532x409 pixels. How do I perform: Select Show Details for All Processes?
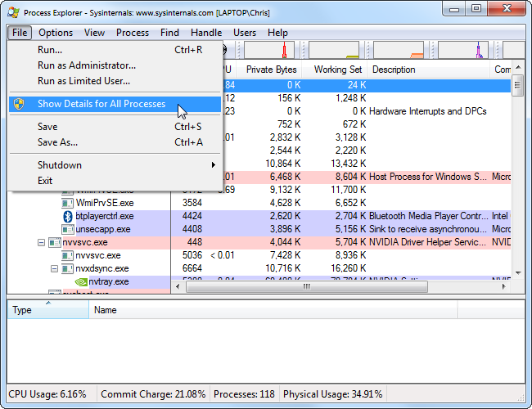click(x=101, y=105)
